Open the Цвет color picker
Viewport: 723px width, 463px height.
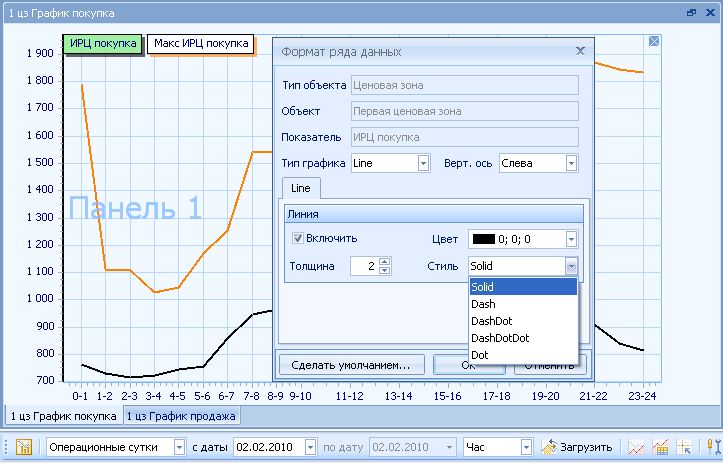[571, 239]
